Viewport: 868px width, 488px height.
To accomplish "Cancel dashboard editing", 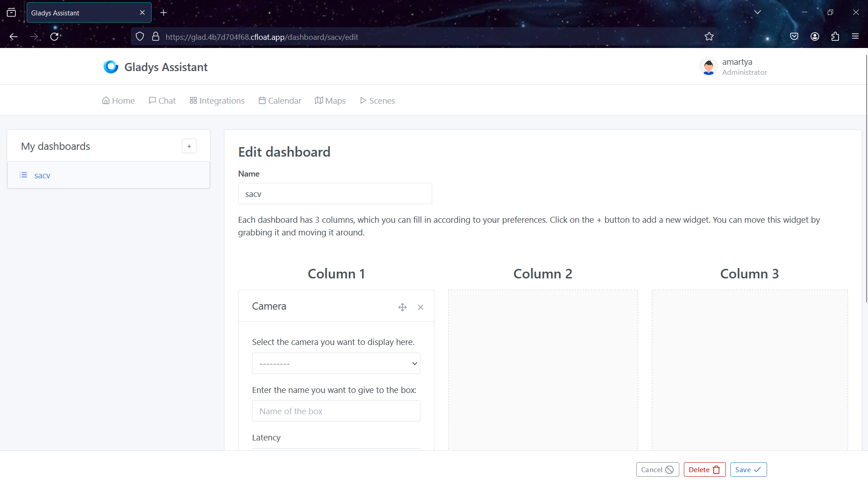I will tap(657, 469).
